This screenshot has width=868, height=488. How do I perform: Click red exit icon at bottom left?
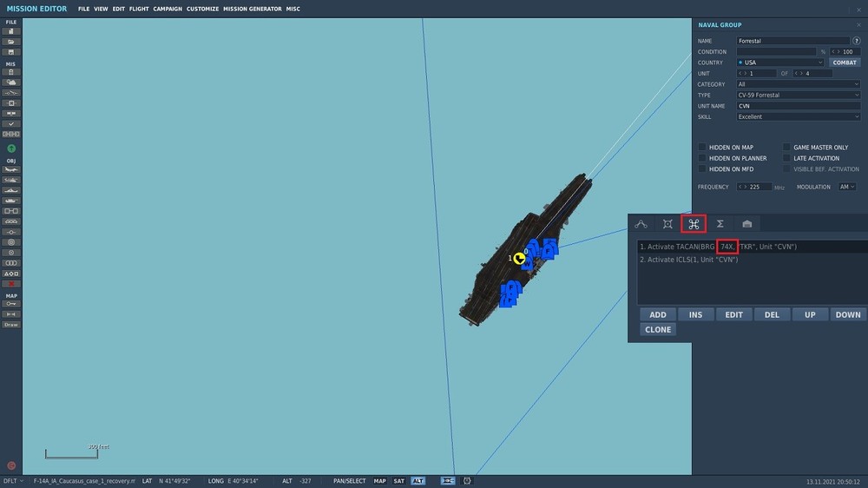tap(11, 465)
